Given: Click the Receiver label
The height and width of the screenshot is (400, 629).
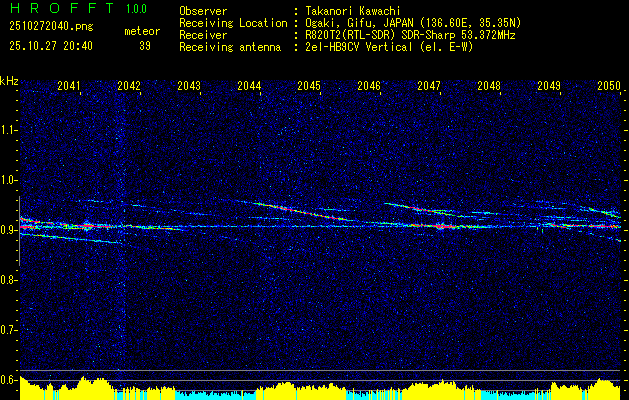Looking at the screenshot, I should coord(203,35).
